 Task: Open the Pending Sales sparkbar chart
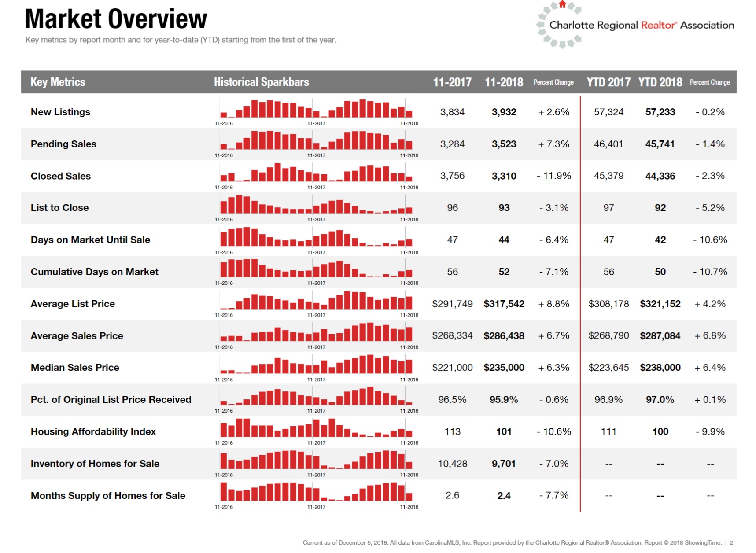[x=316, y=141]
